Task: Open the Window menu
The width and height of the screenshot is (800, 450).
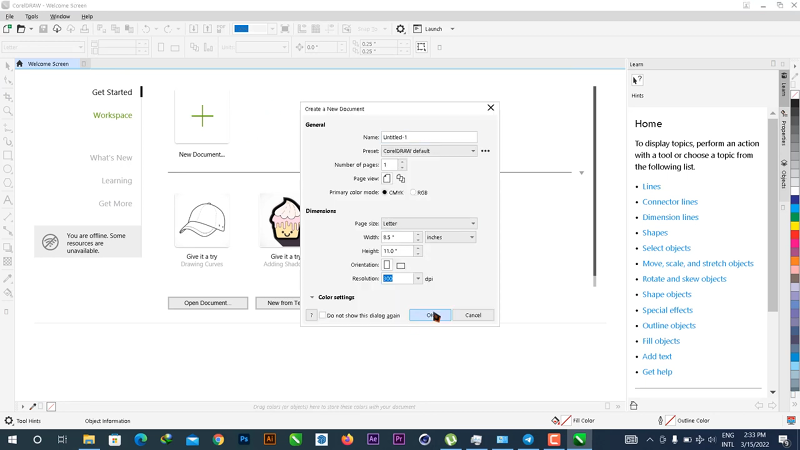Action: tap(60, 16)
